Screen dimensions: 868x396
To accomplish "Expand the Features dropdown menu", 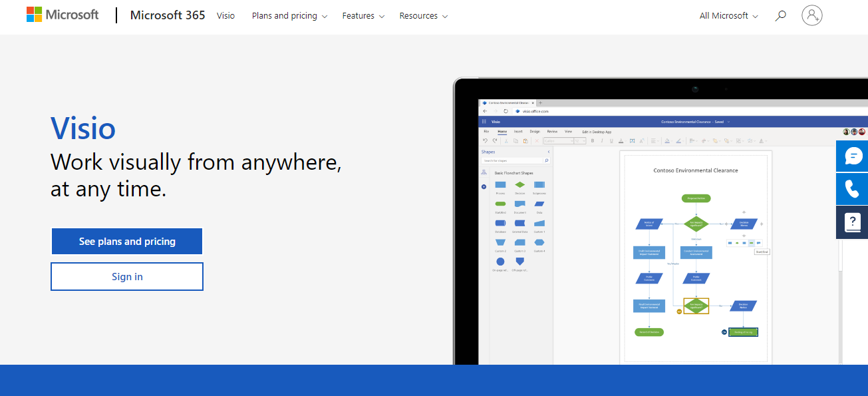I will coord(363,15).
